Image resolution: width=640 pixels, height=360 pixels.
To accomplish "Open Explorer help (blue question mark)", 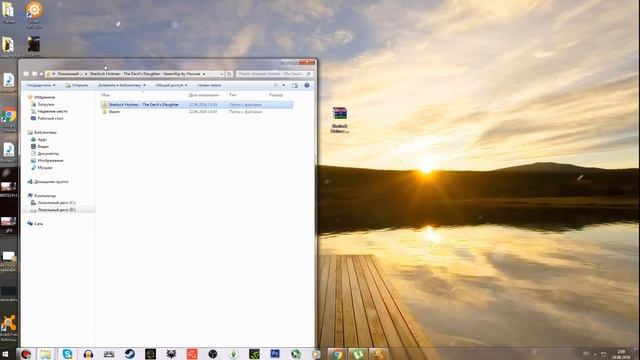I will pyautogui.click(x=307, y=85).
